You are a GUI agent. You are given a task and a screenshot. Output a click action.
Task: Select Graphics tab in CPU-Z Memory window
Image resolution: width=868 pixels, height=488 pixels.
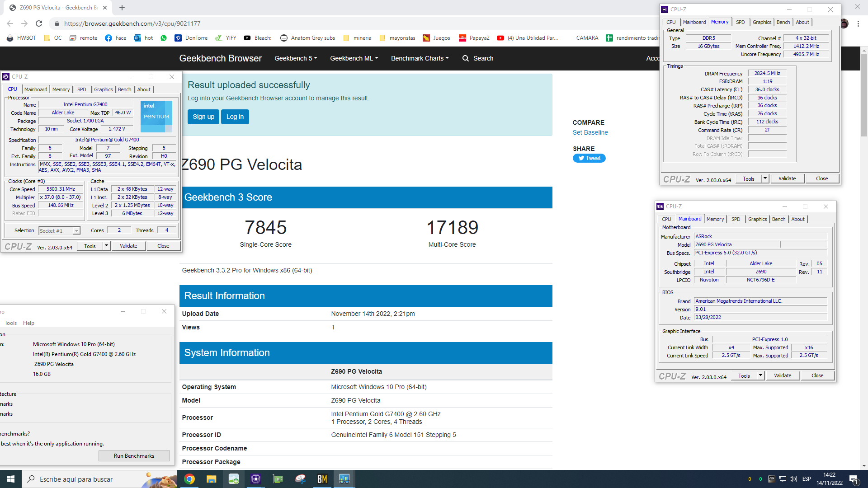[762, 22]
